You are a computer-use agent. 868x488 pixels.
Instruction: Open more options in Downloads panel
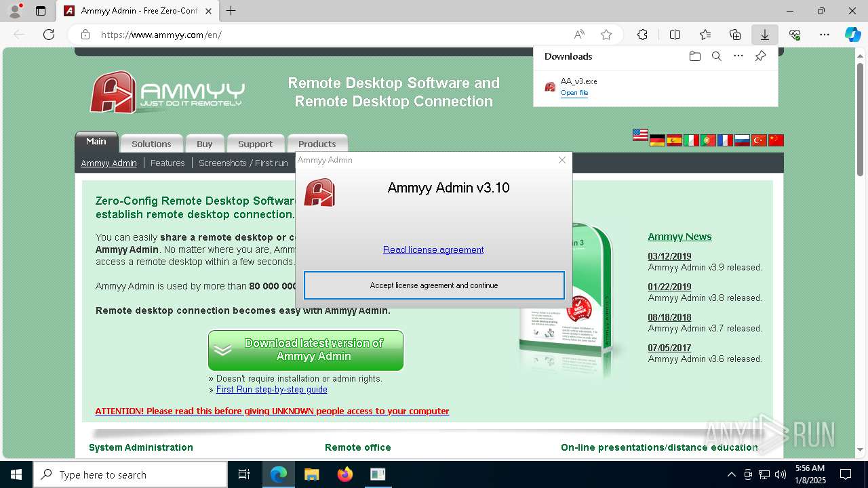738,56
